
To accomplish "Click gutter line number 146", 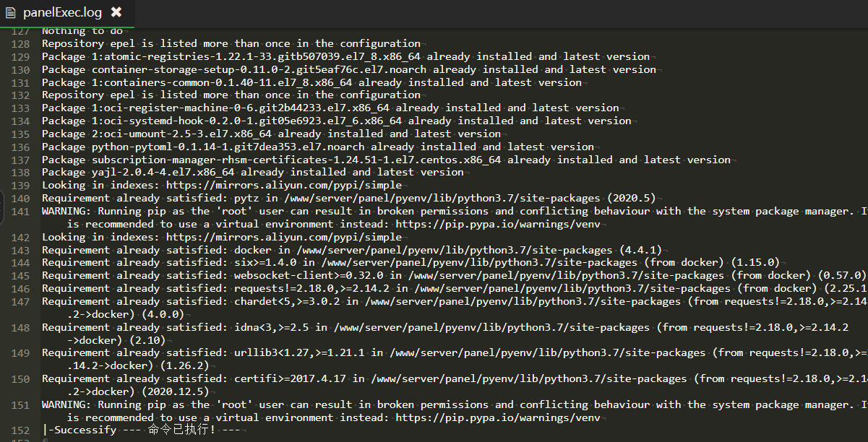I will pyautogui.click(x=21, y=288).
